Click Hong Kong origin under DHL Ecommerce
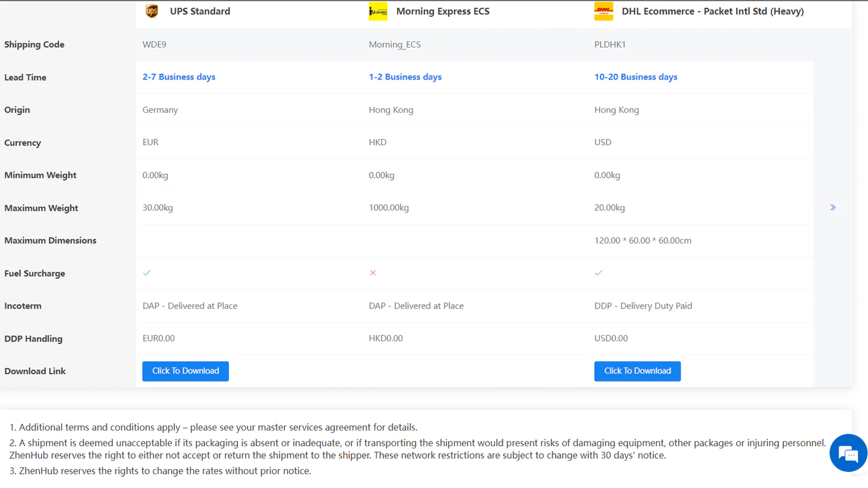 tap(617, 110)
